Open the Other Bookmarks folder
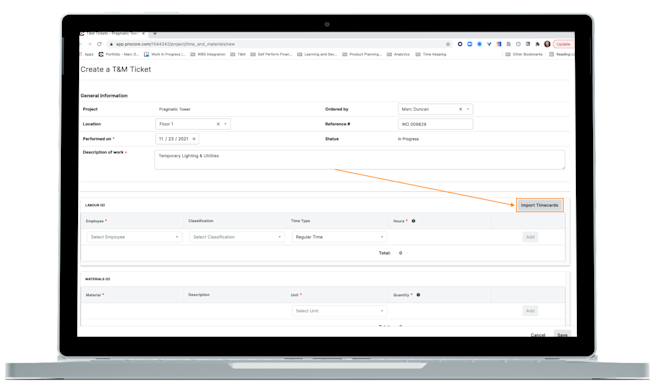This screenshot has width=658, height=386. [524, 55]
